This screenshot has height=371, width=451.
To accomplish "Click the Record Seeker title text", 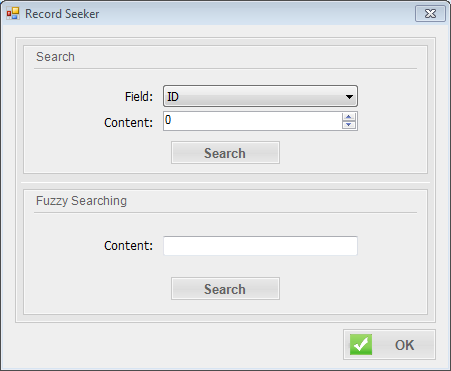I will (x=62, y=14).
